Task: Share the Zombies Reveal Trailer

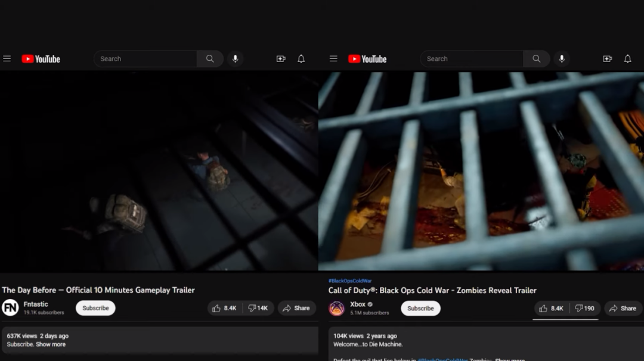Action: (623, 309)
